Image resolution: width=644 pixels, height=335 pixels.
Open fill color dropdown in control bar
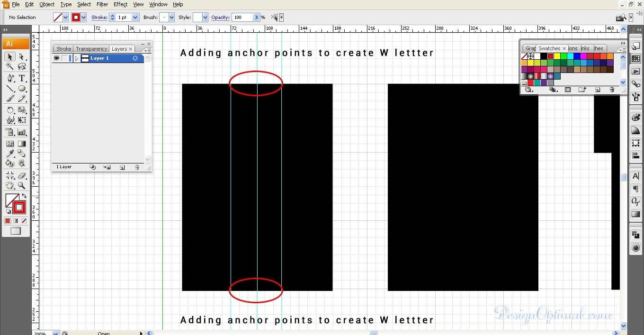(65, 18)
